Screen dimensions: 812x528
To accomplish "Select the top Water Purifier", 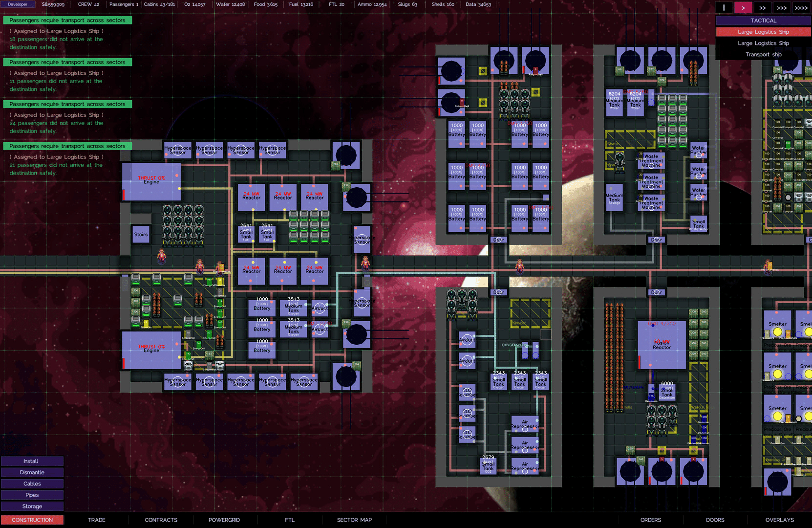I will [699, 151].
